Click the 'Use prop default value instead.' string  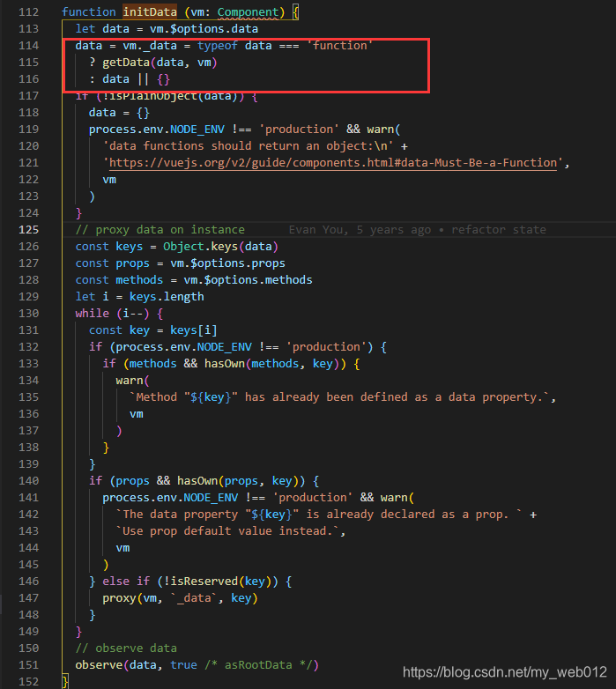pos(227,530)
